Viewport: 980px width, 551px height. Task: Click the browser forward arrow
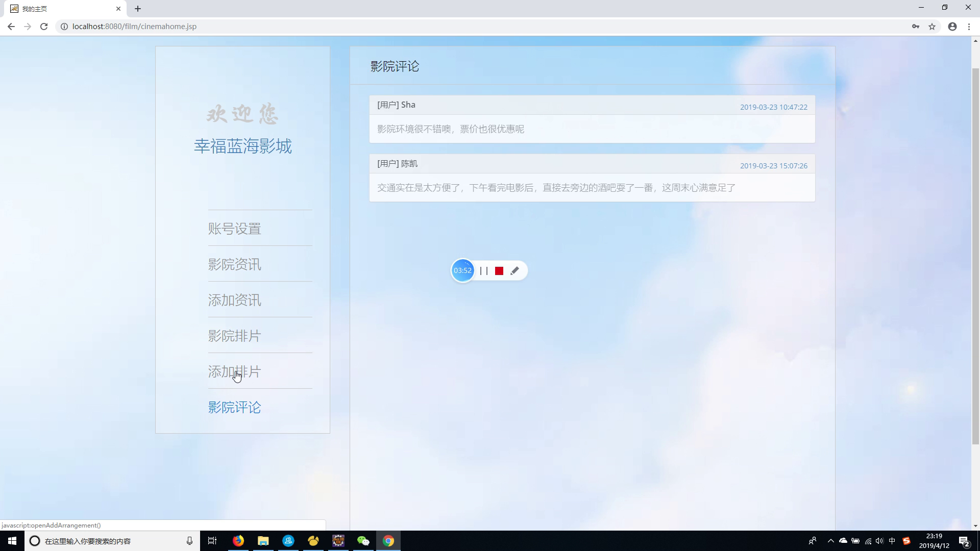pyautogui.click(x=28, y=27)
